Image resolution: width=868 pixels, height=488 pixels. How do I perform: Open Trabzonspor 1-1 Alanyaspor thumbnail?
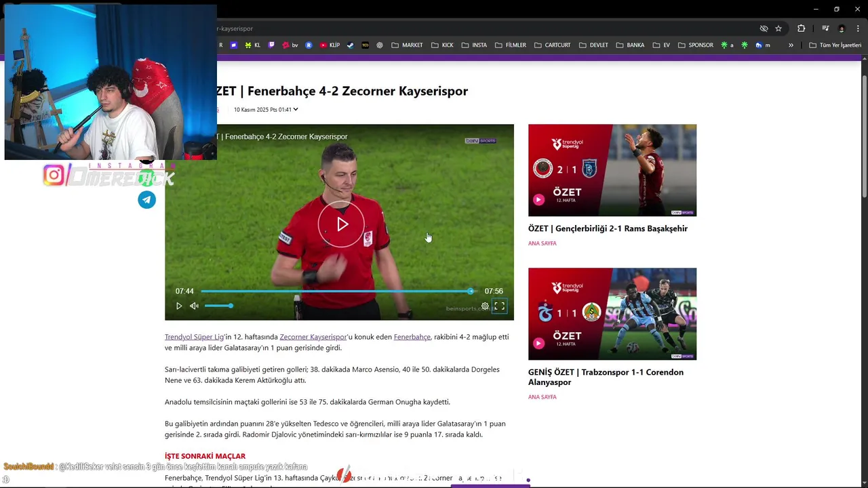[x=612, y=314]
